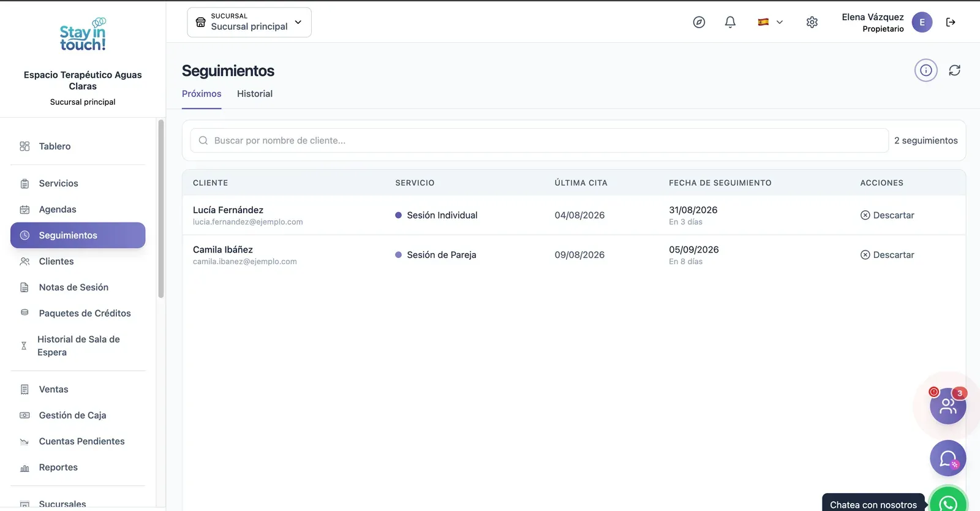Discard Camila Ibáñez follow-up

887,255
